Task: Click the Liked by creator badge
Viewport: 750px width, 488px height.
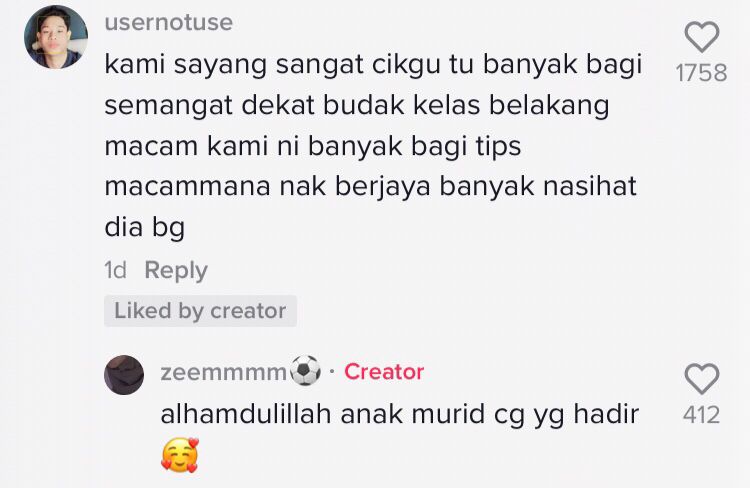Action: (200, 311)
